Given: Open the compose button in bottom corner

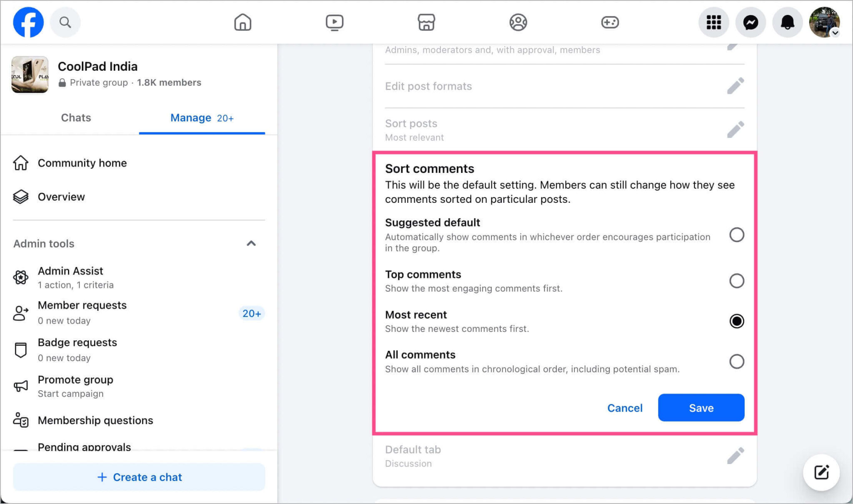Looking at the screenshot, I should [821, 472].
